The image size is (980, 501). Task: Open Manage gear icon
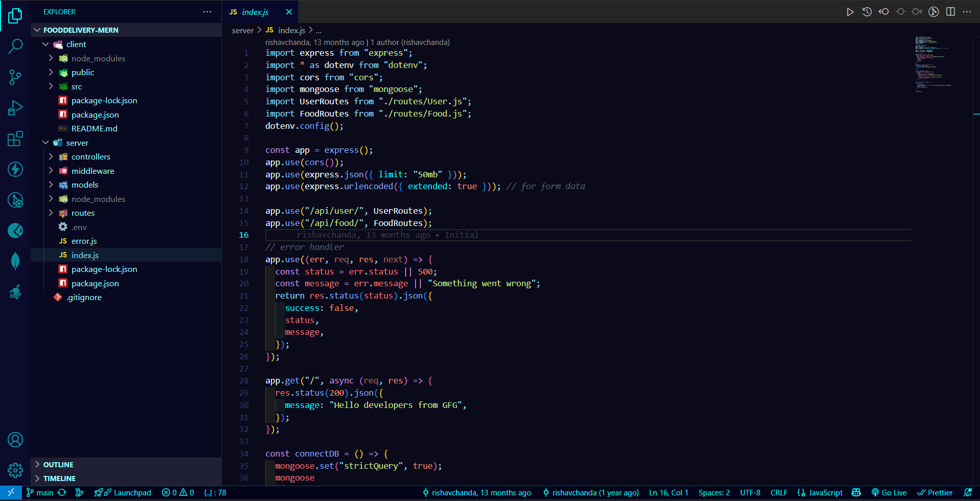pos(15,470)
